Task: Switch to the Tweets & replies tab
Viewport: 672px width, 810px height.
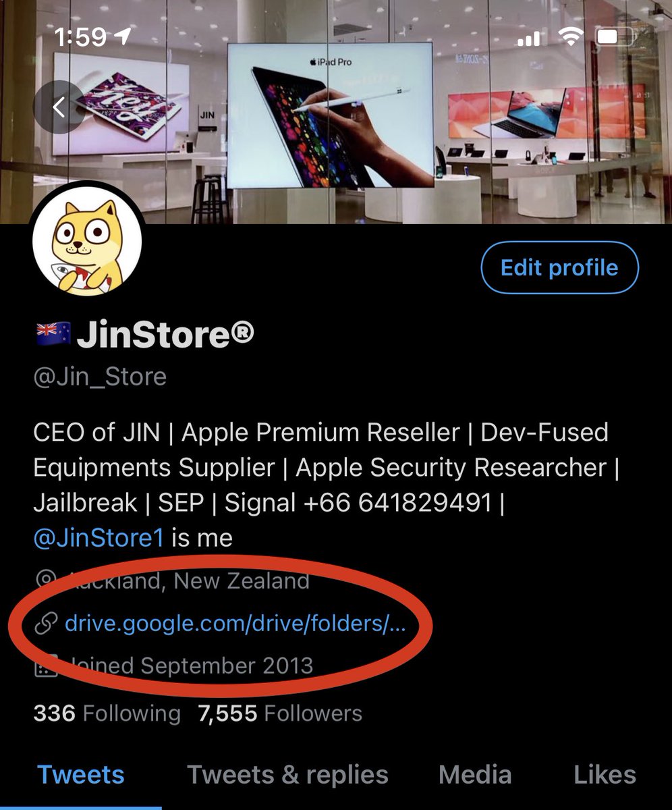Action: pos(287,775)
